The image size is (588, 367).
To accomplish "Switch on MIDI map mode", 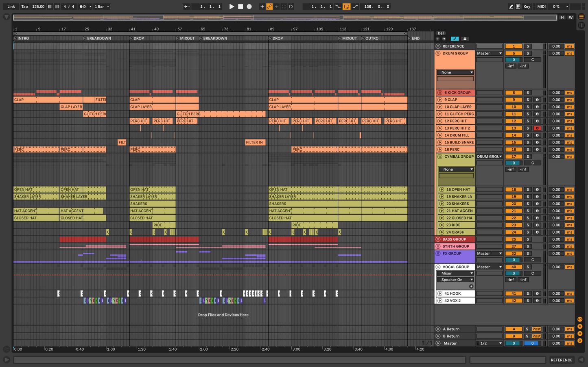I will tap(541, 7).
